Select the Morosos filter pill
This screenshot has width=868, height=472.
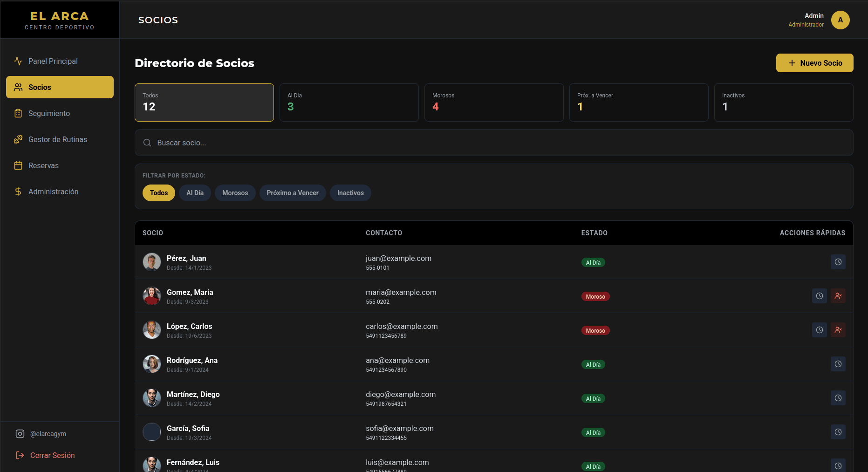(235, 193)
